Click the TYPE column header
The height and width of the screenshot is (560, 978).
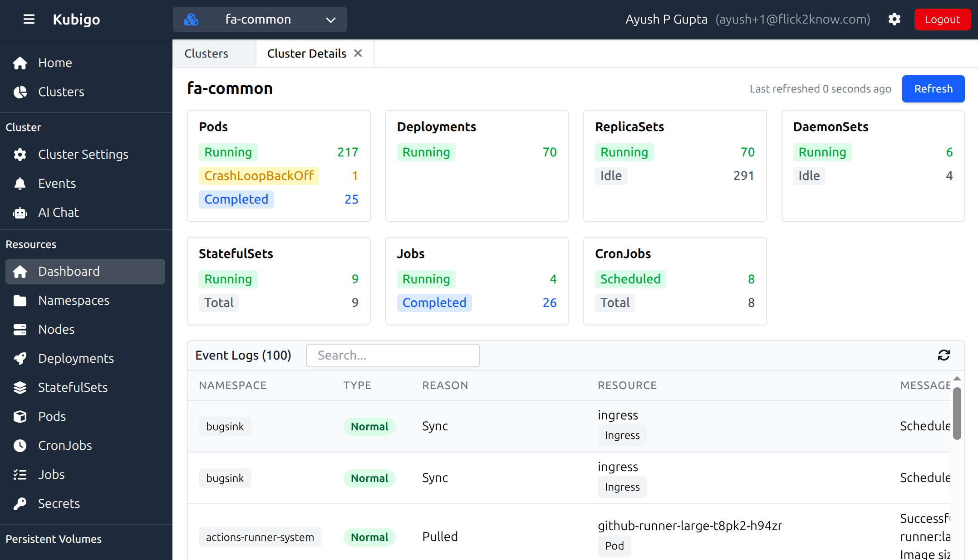(x=357, y=385)
